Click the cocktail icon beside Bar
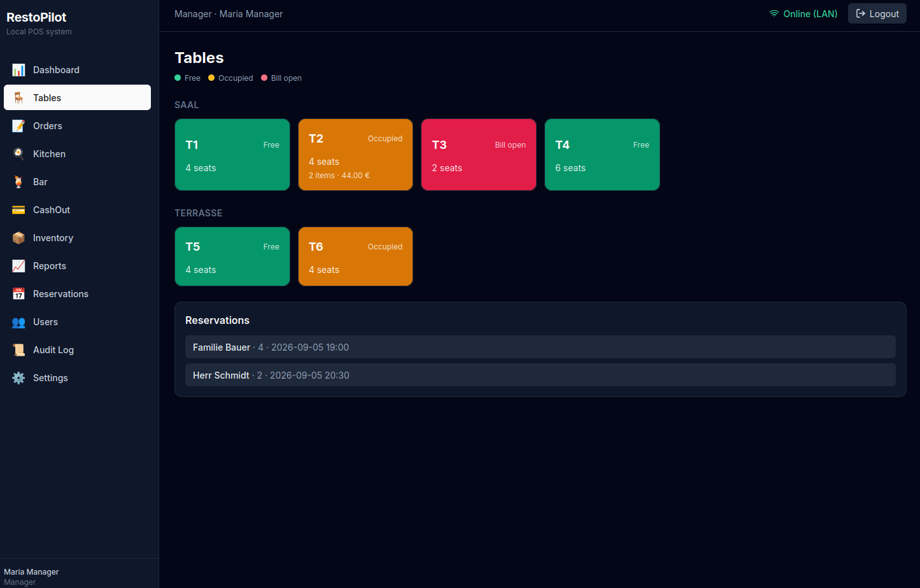This screenshot has width=920, height=588. 18,182
